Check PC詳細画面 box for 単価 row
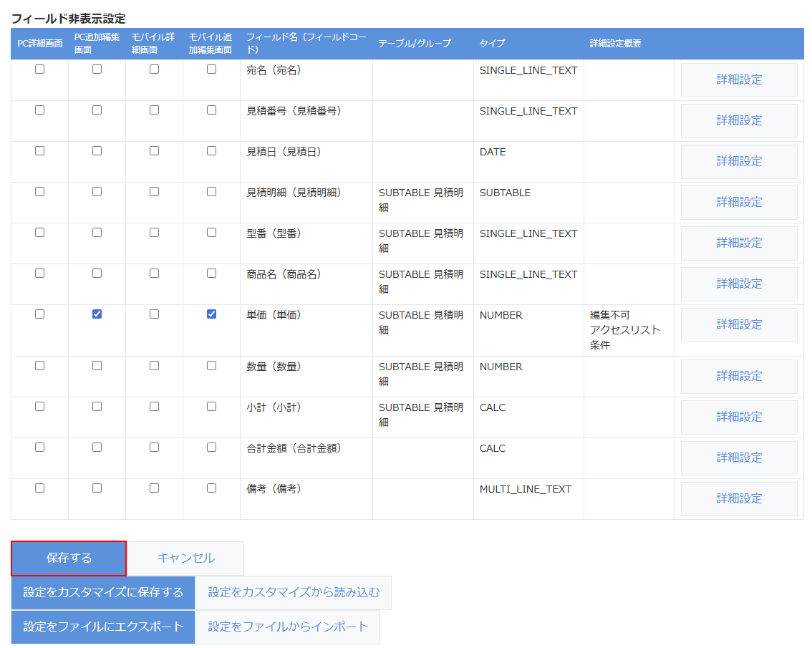This screenshot has height=648, width=812. click(39, 314)
